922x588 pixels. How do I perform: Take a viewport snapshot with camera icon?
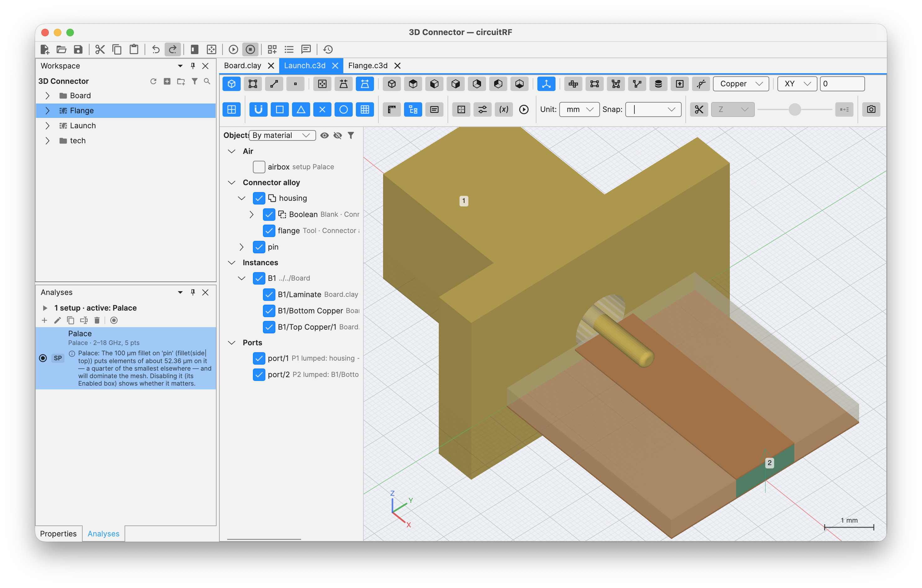(x=871, y=109)
